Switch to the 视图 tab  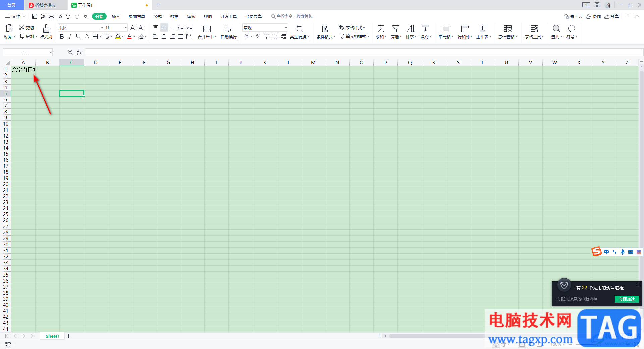pyautogui.click(x=208, y=16)
